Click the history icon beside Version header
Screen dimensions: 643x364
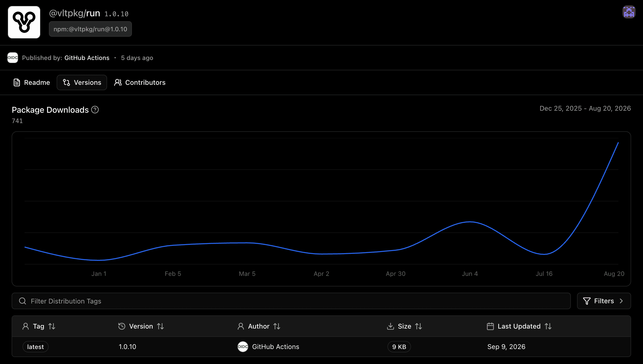(122, 326)
